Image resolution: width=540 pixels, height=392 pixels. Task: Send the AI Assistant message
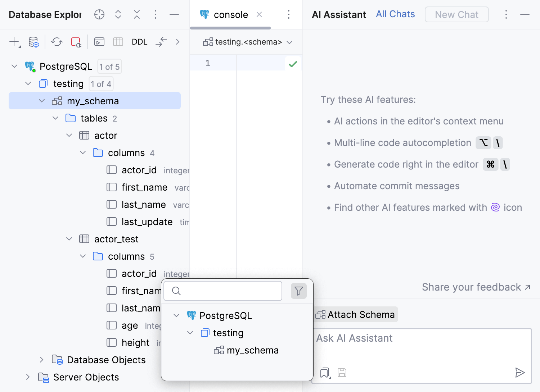[x=520, y=373]
